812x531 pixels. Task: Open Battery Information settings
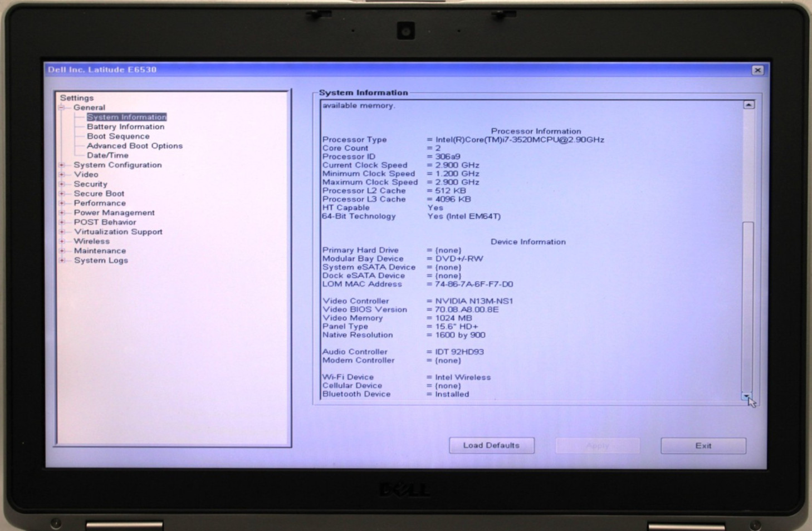coord(125,127)
